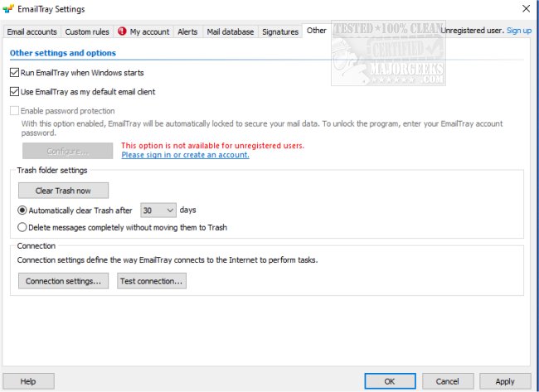Click the Sign up link
539x392 pixels.
(x=519, y=31)
